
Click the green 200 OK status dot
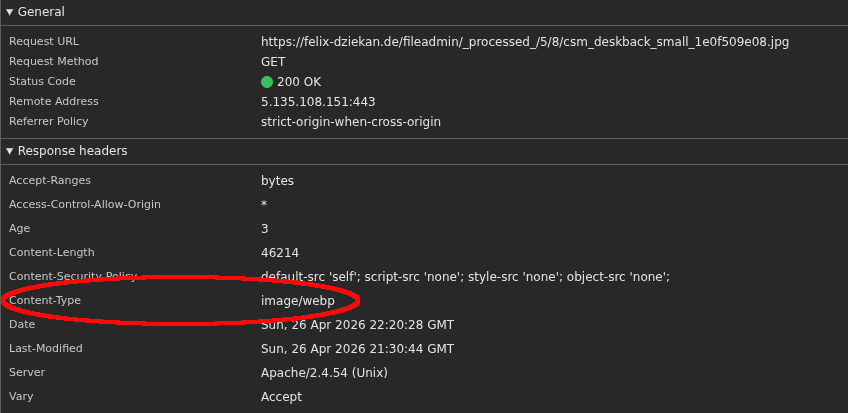click(x=267, y=82)
